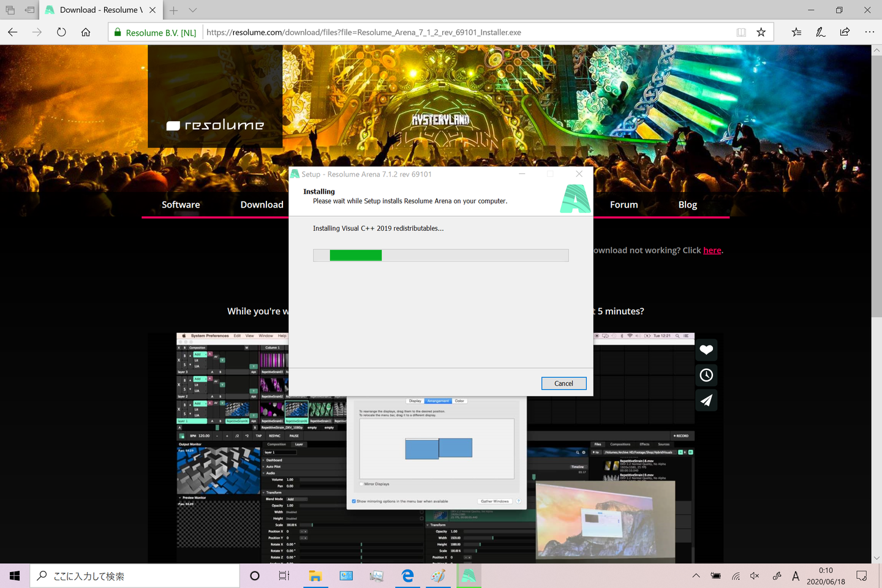
Task: Click the forward navigation arrow
Action: click(37, 32)
